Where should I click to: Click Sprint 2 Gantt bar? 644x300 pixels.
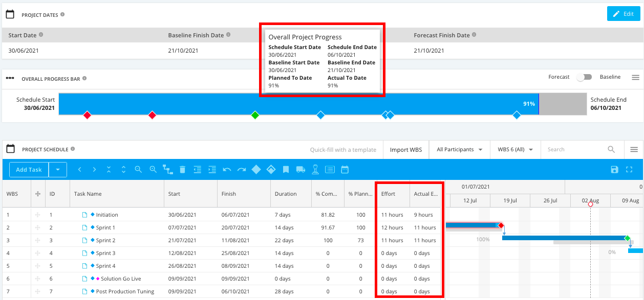pos(564,238)
